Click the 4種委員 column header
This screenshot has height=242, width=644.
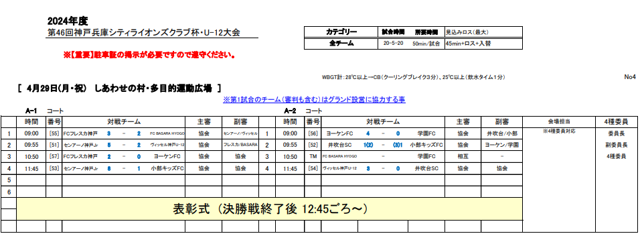[x=617, y=122]
